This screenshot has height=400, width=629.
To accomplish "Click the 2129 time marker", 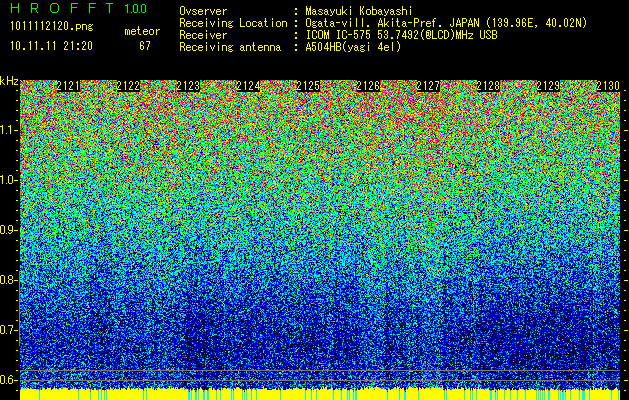I will tap(548, 86).
